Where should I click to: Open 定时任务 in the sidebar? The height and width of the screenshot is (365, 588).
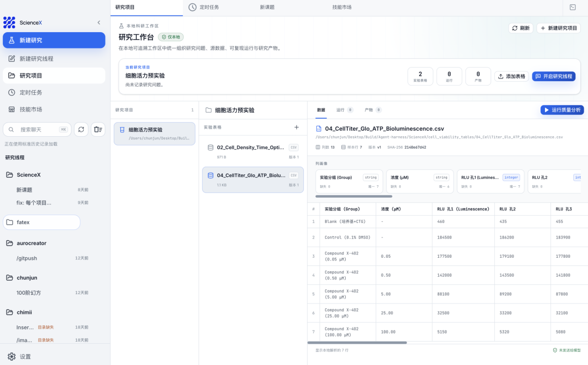tap(54, 92)
